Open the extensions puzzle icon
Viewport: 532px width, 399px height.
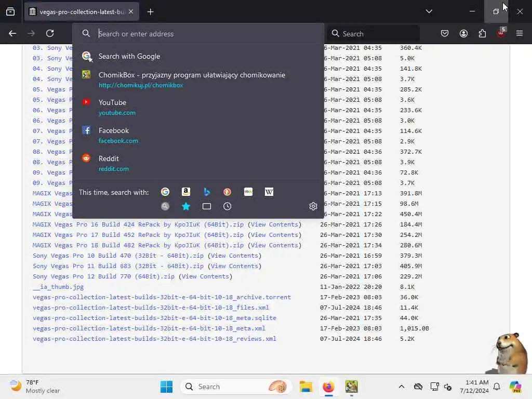pos(482,33)
